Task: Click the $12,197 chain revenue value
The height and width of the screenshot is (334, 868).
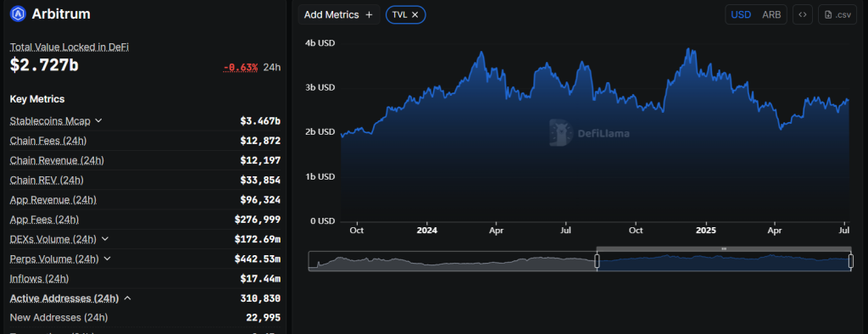Action: (260, 160)
